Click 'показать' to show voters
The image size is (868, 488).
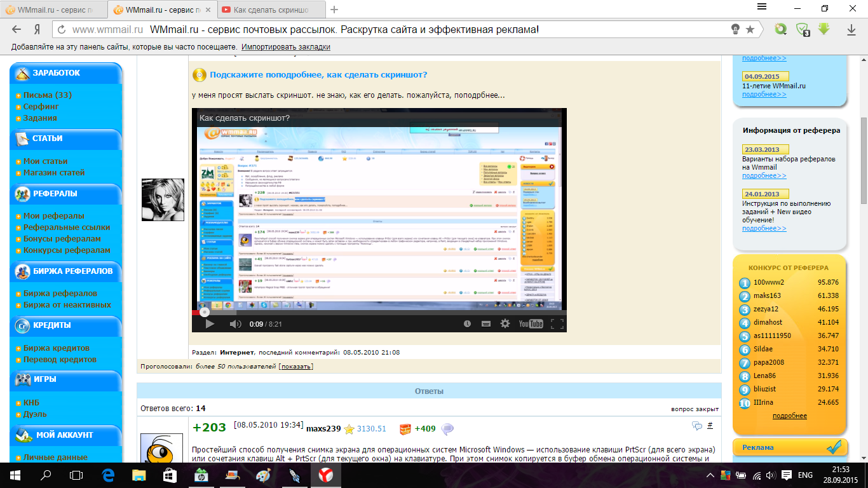pyautogui.click(x=295, y=367)
